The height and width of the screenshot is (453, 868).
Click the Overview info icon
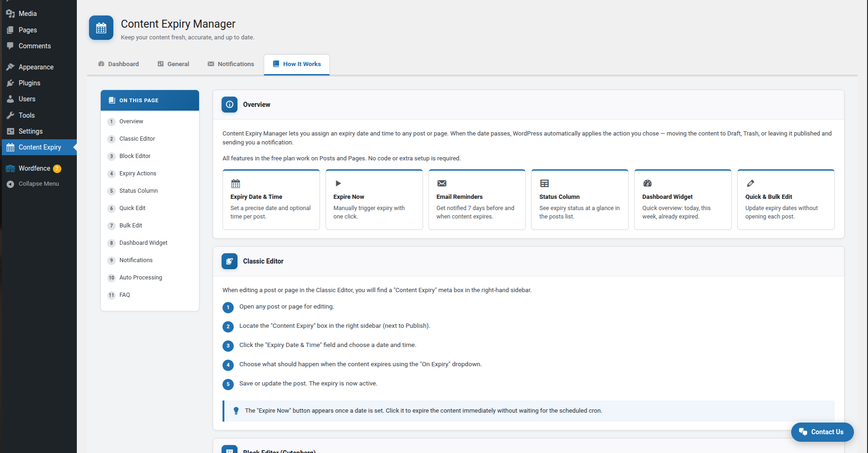pyautogui.click(x=230, y=105)
